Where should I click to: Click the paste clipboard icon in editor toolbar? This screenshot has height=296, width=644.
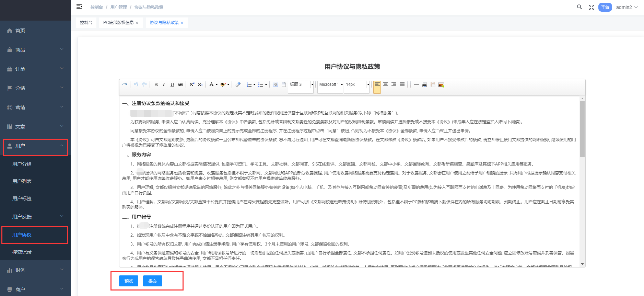tap(433, 84)
